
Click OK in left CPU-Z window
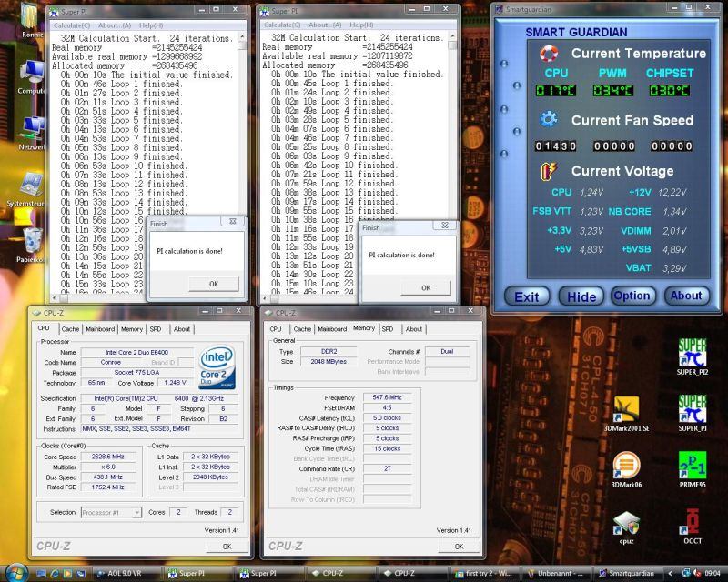[227, 547]
